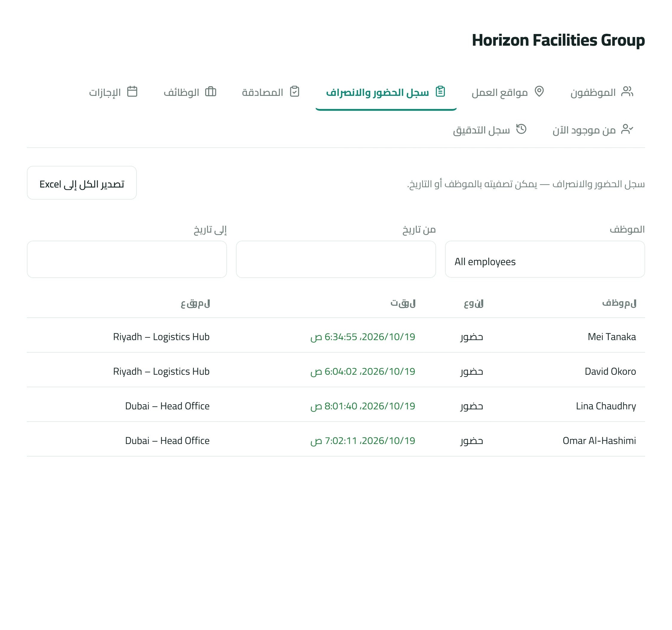This screenshot has width=672, height=630.
Task: Click the الموظف column header
Action: (619, 304)
